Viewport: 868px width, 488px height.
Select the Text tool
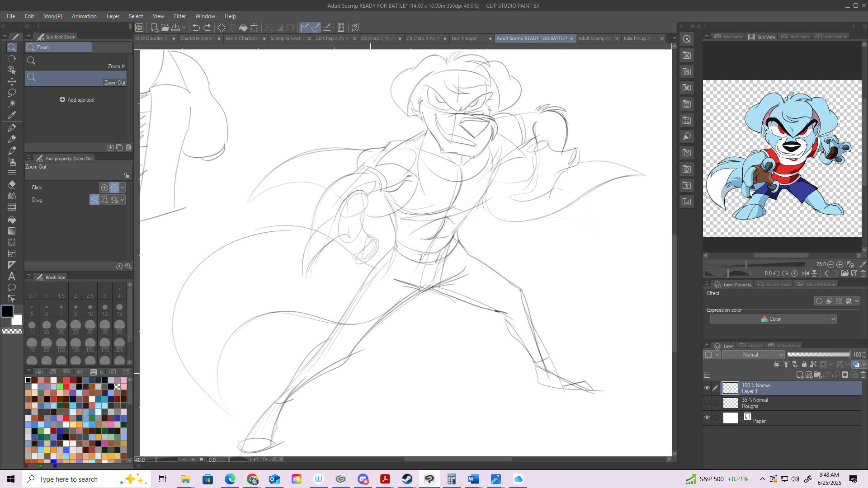pyautogui.click(x=12, y=276)
